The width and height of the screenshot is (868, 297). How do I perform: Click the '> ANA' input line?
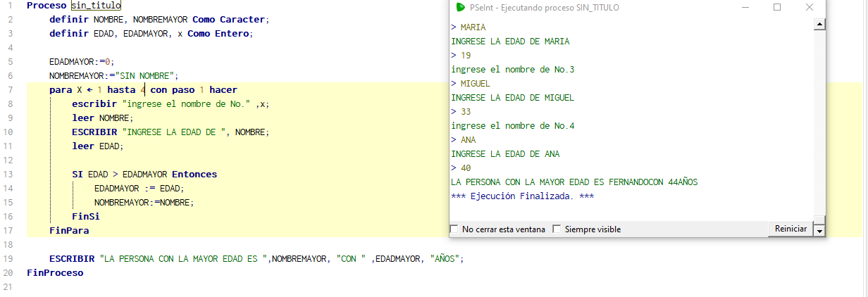(x=463, y=139)
